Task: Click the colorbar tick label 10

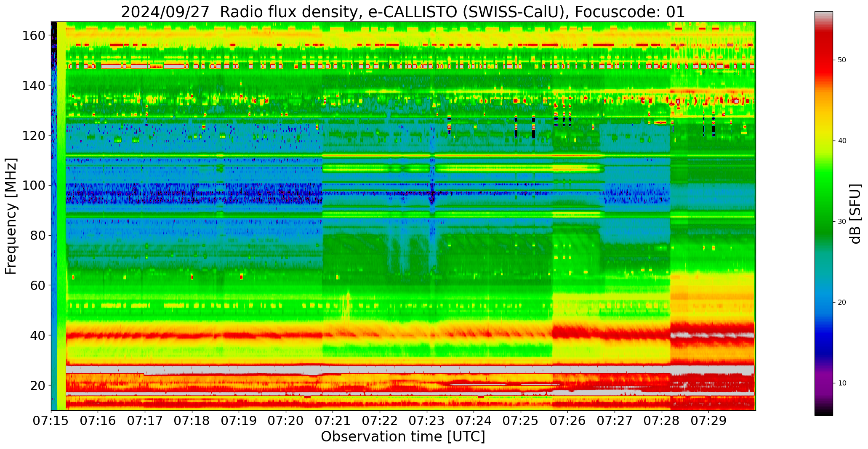Action: tap(842, 383)
